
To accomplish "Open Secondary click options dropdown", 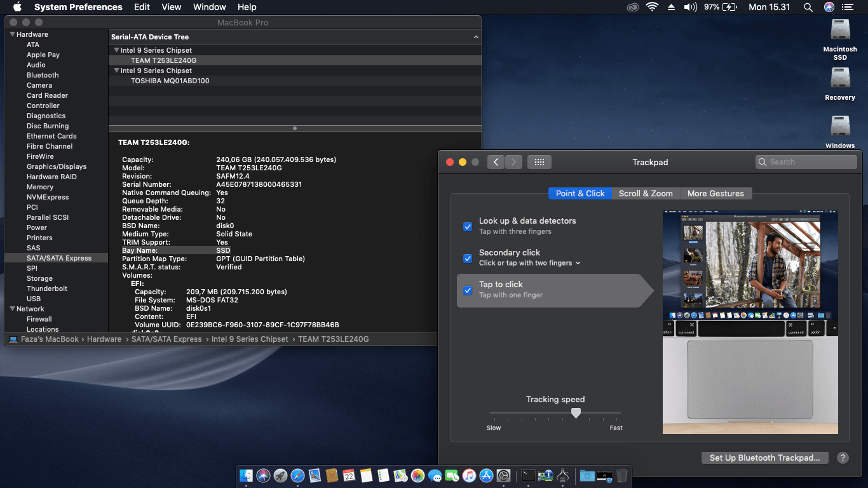I will (x=578, y=263).
